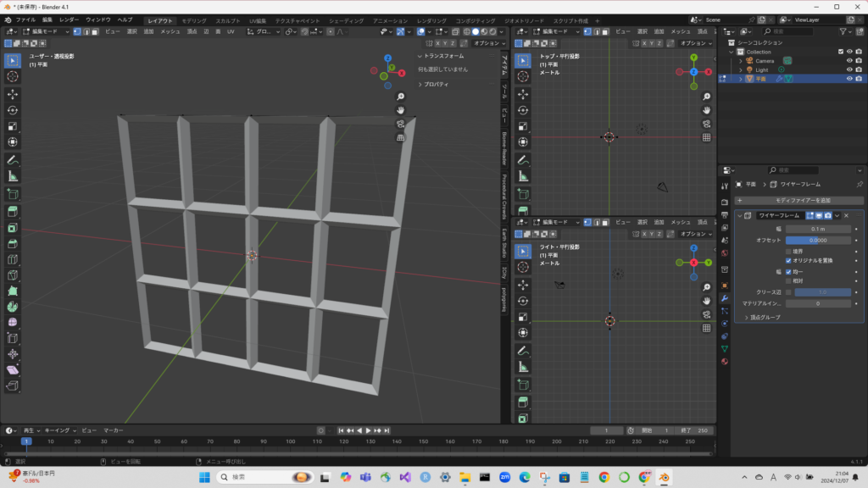Select the Extrude Region tool
868x488 pixels.
coord(13,209)
